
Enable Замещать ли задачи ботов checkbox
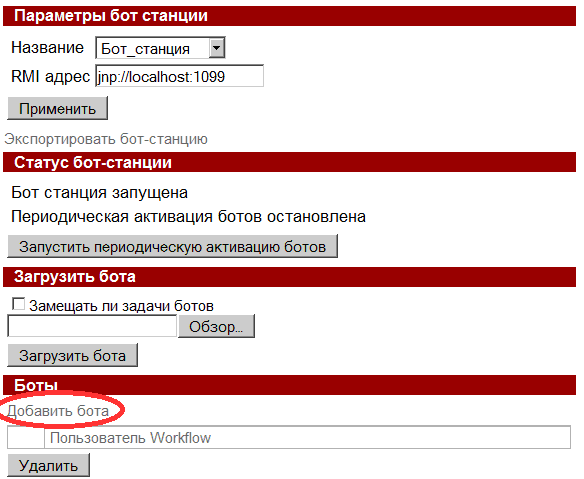tap(18, 304)
